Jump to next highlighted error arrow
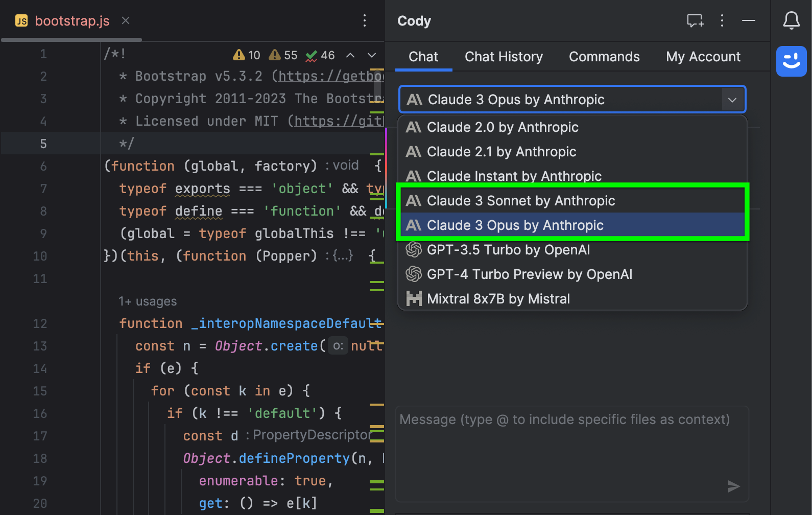The width and height of the screenshot is (812, 515). point(372,55)
